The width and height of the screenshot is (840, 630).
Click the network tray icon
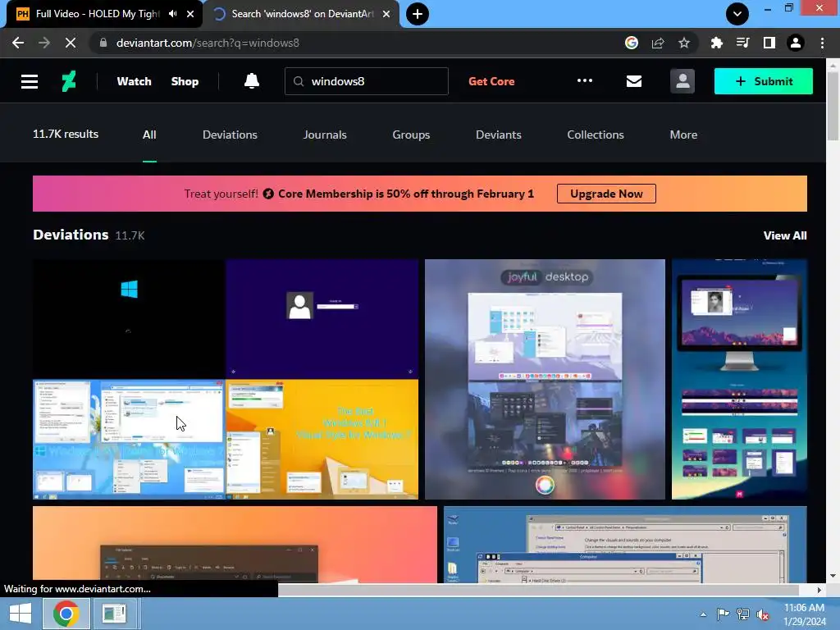click(743, 614)
